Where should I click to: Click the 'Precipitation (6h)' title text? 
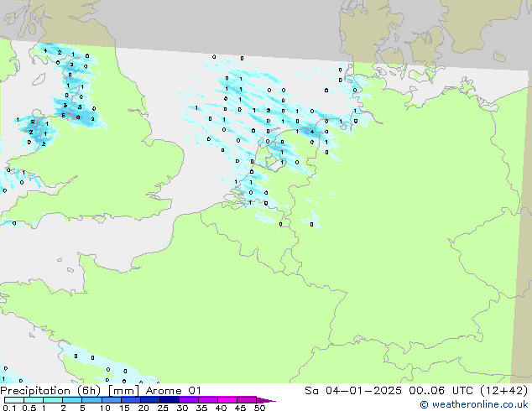pos(50,391)
